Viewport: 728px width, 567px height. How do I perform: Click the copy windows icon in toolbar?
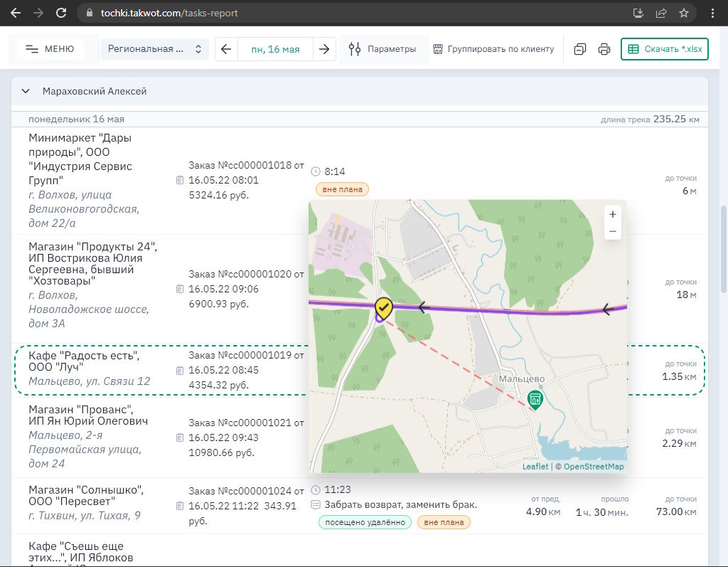pyautogui.click(x=580, y=49)
